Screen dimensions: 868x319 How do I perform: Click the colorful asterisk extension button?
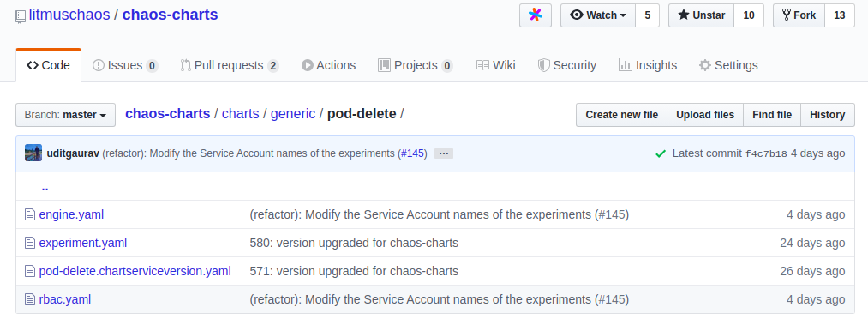click(536, 15)
